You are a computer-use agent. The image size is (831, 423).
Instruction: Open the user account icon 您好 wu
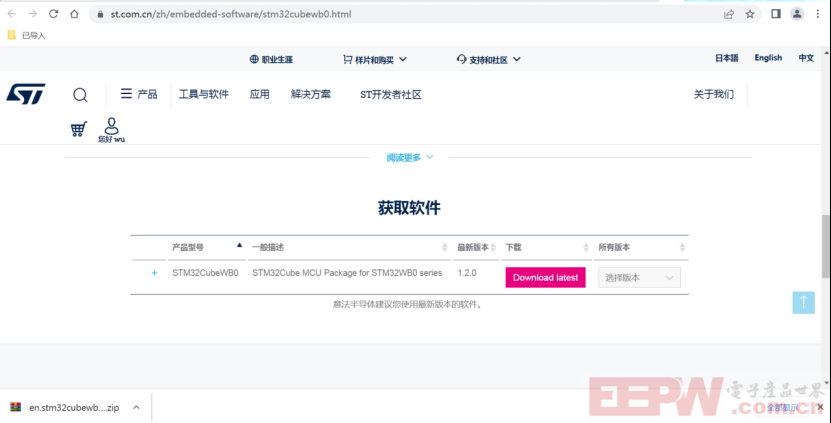click(x=111, y=130)
